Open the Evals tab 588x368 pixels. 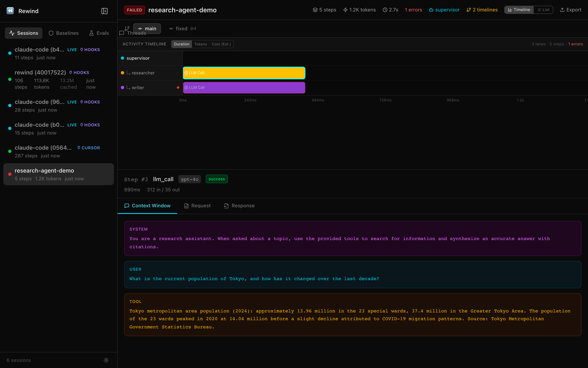pyautogui.click(x=99, y=33)
